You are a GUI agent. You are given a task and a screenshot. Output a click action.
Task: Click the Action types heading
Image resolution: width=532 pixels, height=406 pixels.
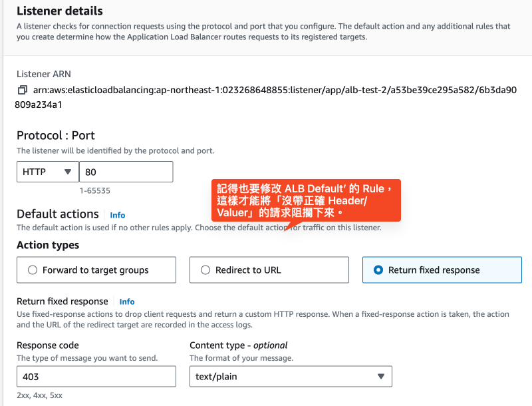tap(48, 245)
